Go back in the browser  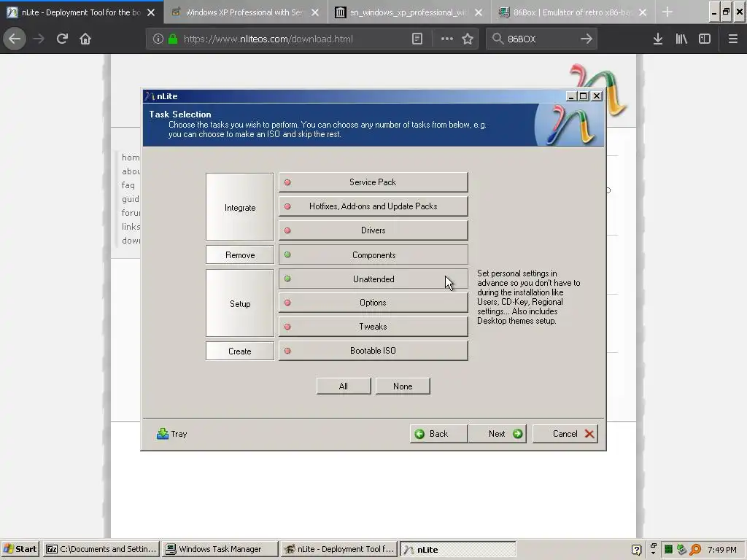coord(15,39)
